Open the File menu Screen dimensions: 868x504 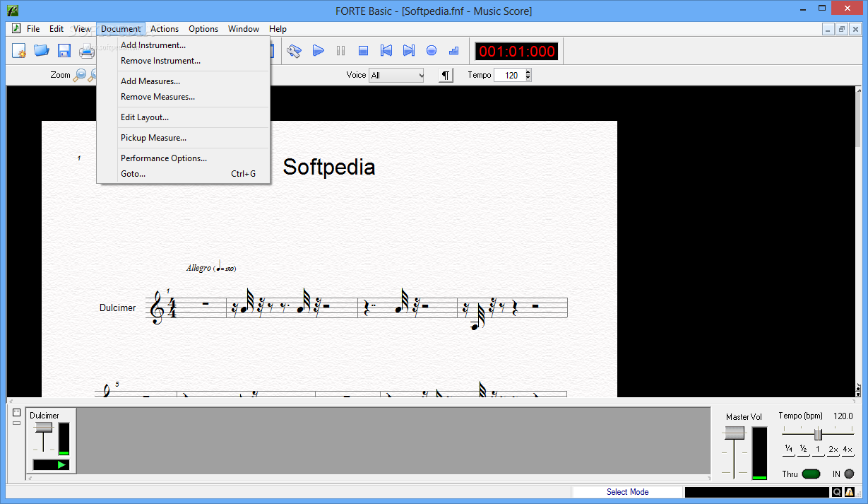pos(33,29)
